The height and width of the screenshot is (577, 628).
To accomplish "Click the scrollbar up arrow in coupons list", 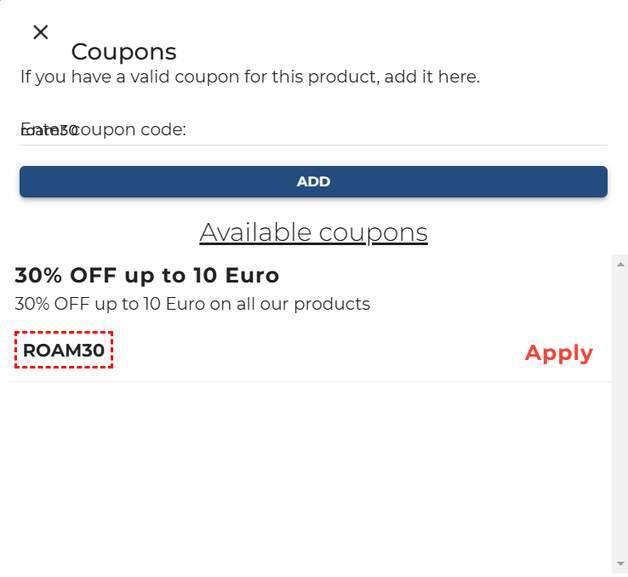I will click(620, 262).
